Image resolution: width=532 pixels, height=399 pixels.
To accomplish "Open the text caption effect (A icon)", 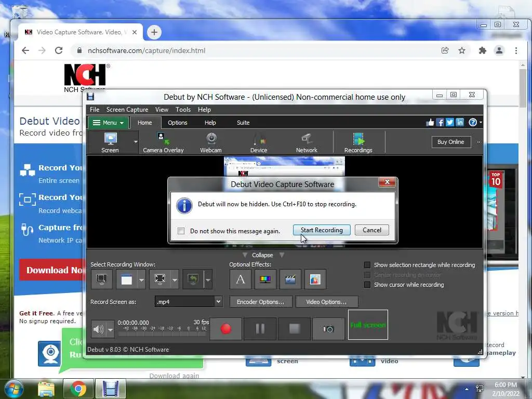I will pos(240,279).
